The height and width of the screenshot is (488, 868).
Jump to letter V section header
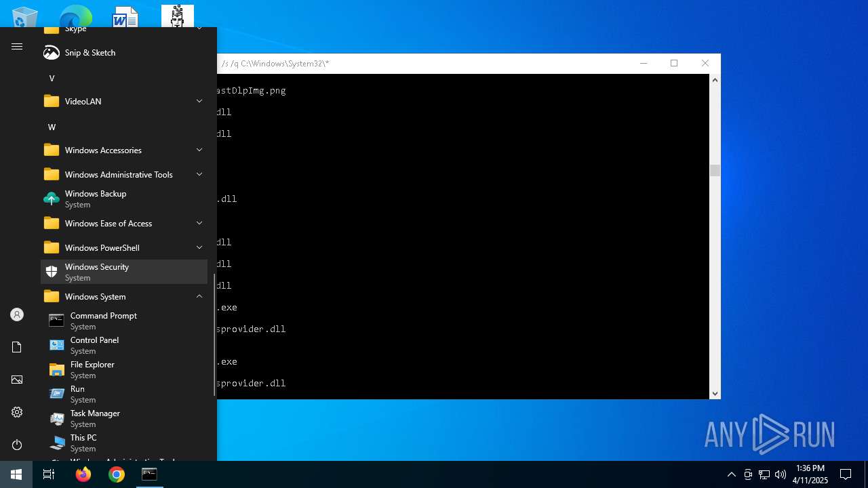[x=52, y=78]
